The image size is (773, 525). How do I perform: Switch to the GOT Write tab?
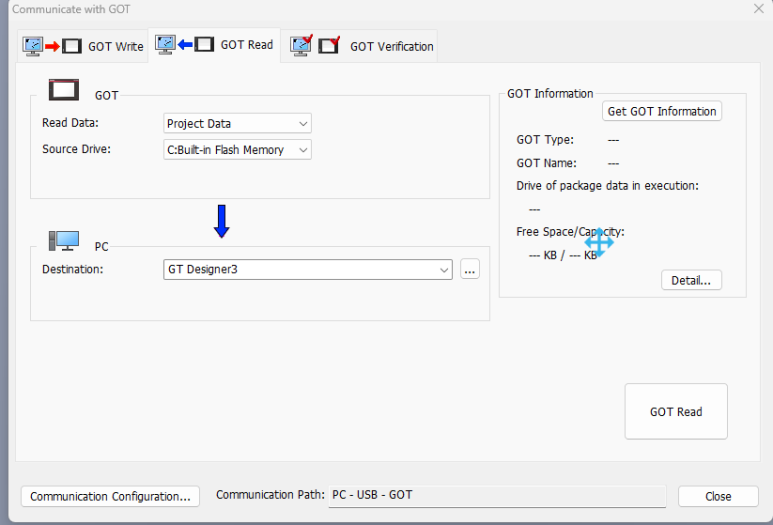[x=83, y=46]
